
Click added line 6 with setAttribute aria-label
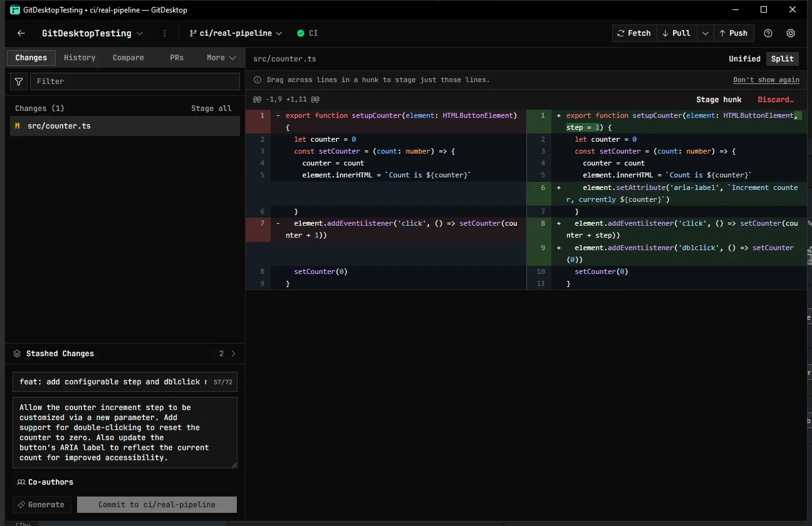click(x=667, y=194)
